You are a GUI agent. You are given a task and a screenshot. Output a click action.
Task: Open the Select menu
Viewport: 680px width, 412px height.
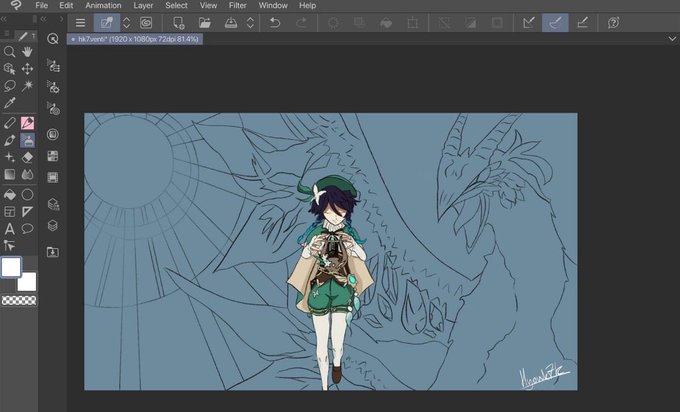coord(177,6)
